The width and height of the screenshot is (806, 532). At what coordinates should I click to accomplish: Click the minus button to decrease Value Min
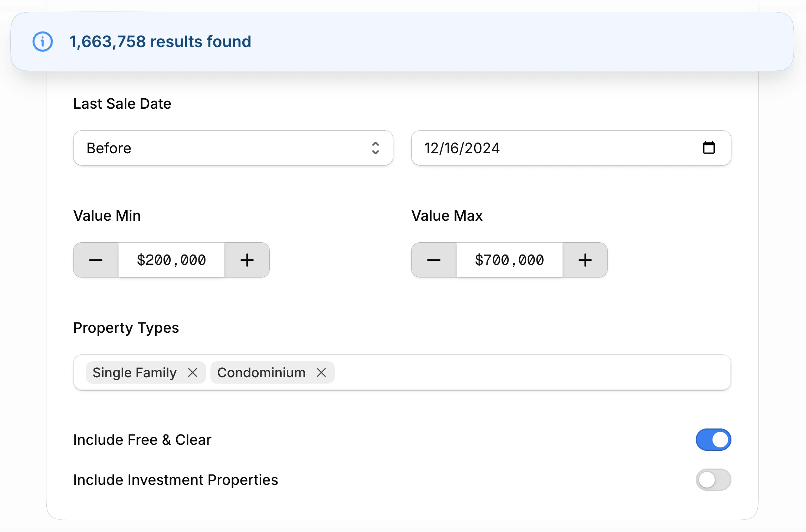95,260
